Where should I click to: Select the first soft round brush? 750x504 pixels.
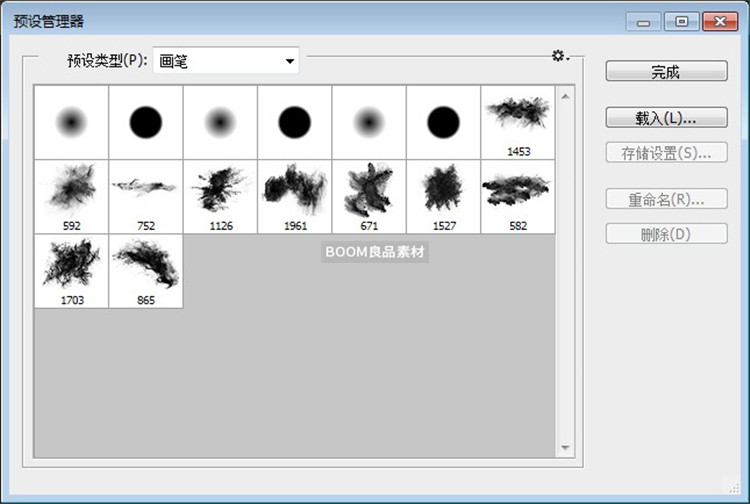pyautogui.click(x=71, y=122)
